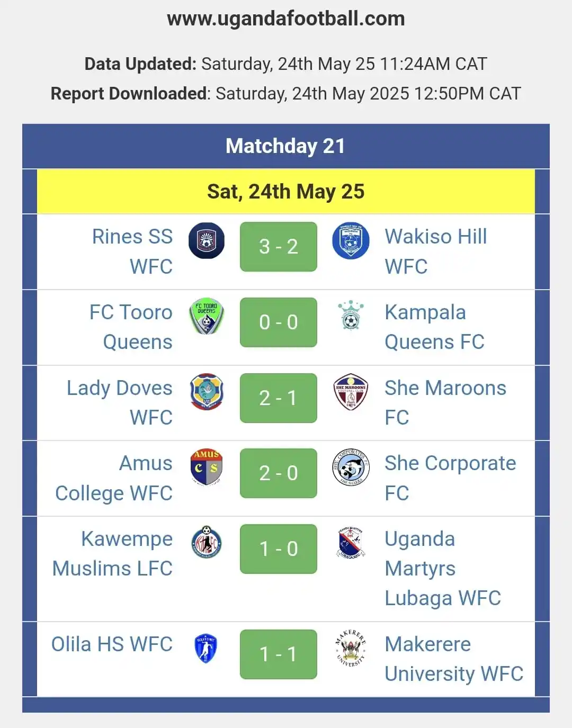Click the Makerere University WFC emblem
Screen dimensions: 572x728
[351, 648]
